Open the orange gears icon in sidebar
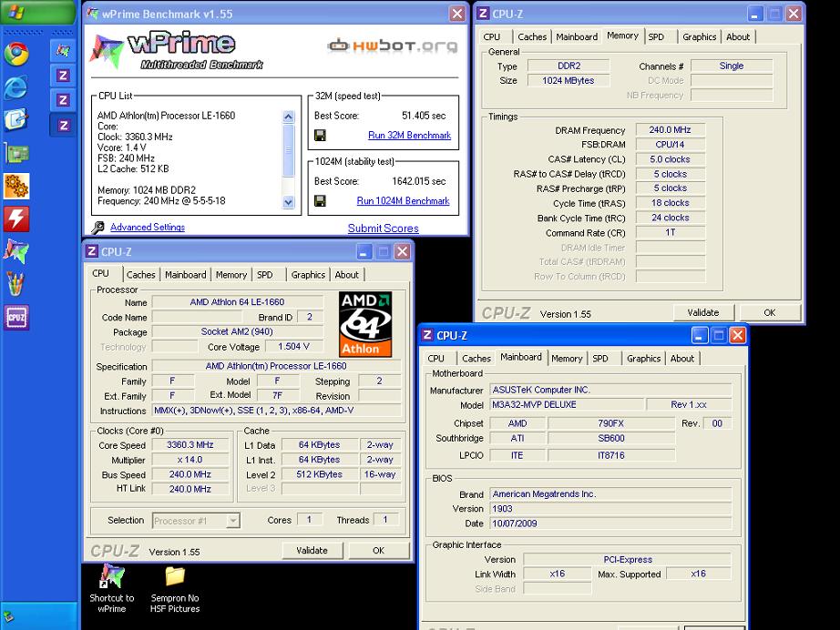This screenshot has height=630, width=840. tap(16, 186)
